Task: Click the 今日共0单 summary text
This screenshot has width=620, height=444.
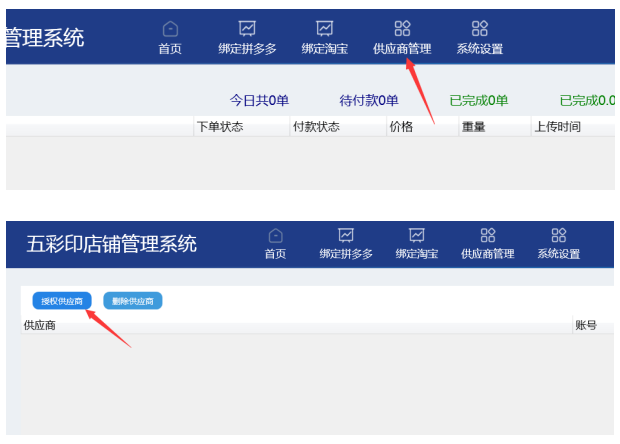Action: tap(259, 100)
